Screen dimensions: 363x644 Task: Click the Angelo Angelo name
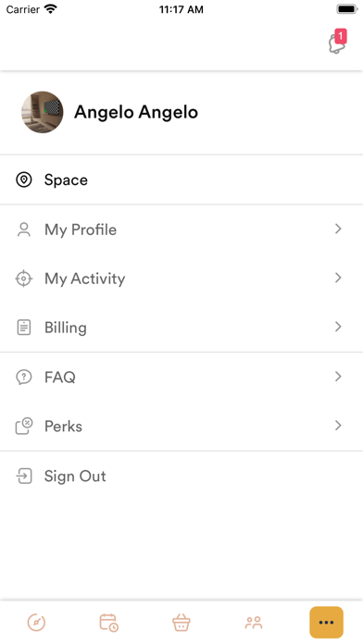tap(136, 112)
